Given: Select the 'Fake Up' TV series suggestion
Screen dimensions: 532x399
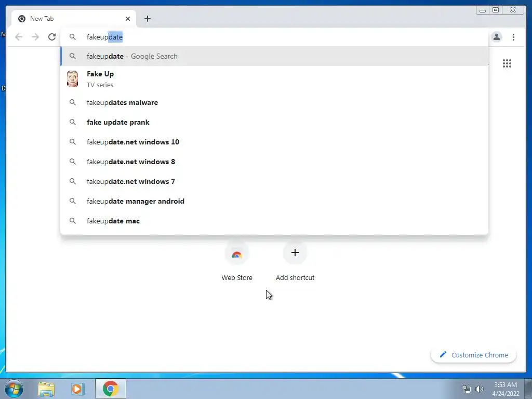Looking at the screenshot, I should pos(274,79).
